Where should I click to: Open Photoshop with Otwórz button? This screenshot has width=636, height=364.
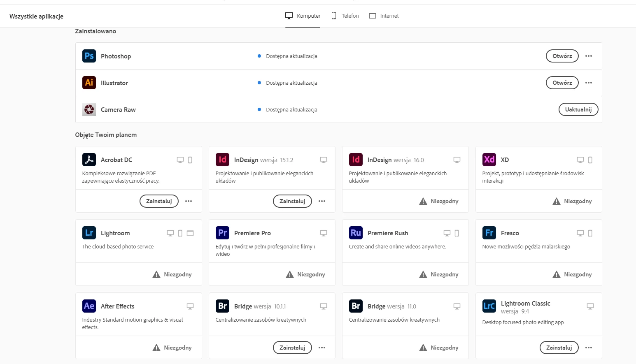[x=562, y=56]
